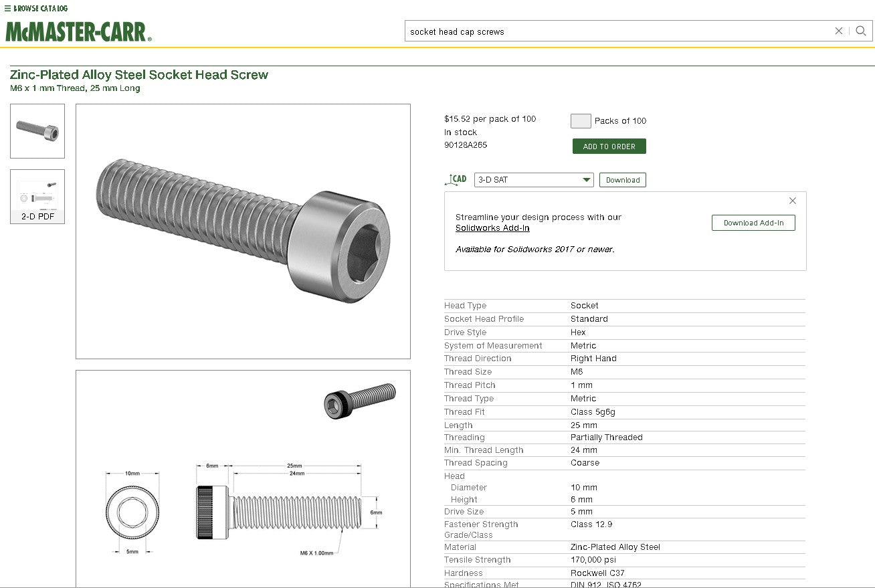
Task: Follow the Solidworks Add-In link
Action: coord(492,228)
